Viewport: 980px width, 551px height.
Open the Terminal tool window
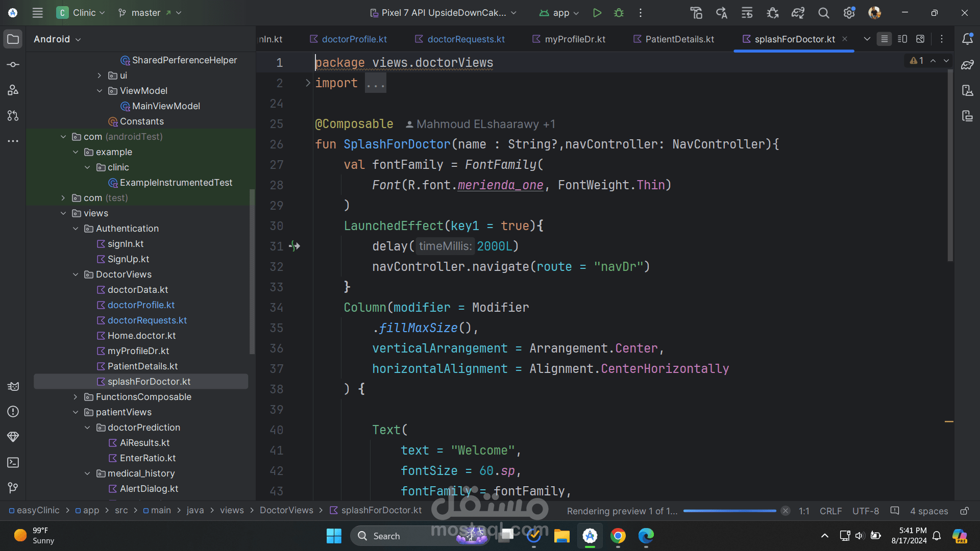[13, 463]
